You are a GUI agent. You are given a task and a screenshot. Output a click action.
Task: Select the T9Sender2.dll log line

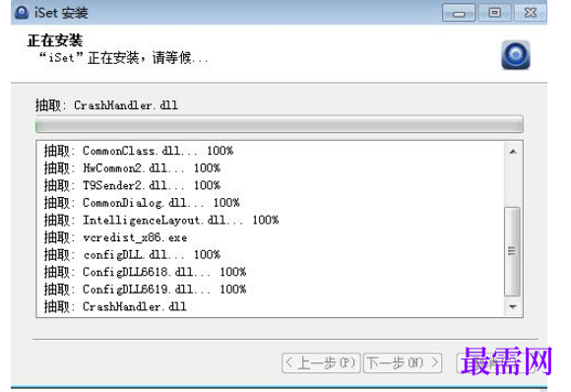132,185
